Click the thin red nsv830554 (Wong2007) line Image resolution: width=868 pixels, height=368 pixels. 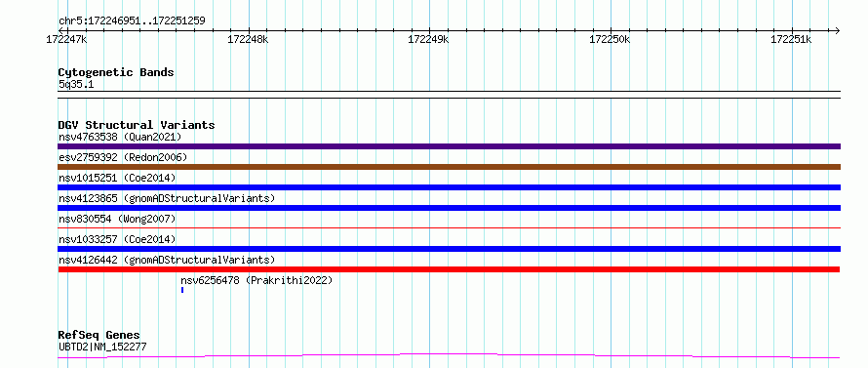pyautogui.click(x=449, y=227)
